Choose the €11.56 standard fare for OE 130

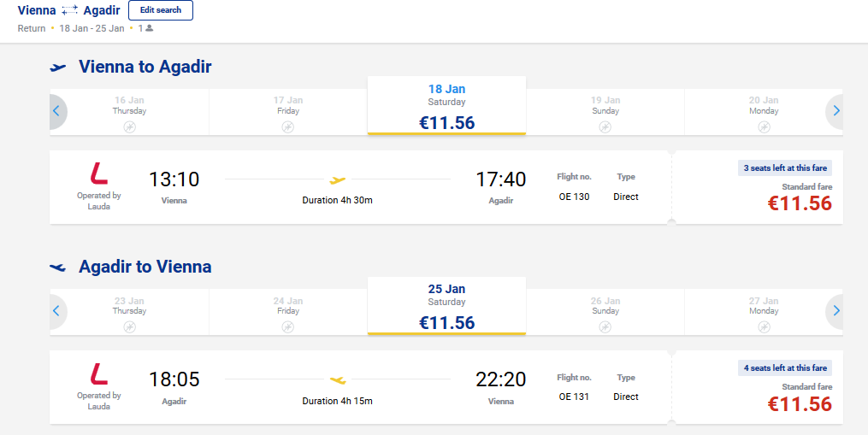tap(800, 203)
